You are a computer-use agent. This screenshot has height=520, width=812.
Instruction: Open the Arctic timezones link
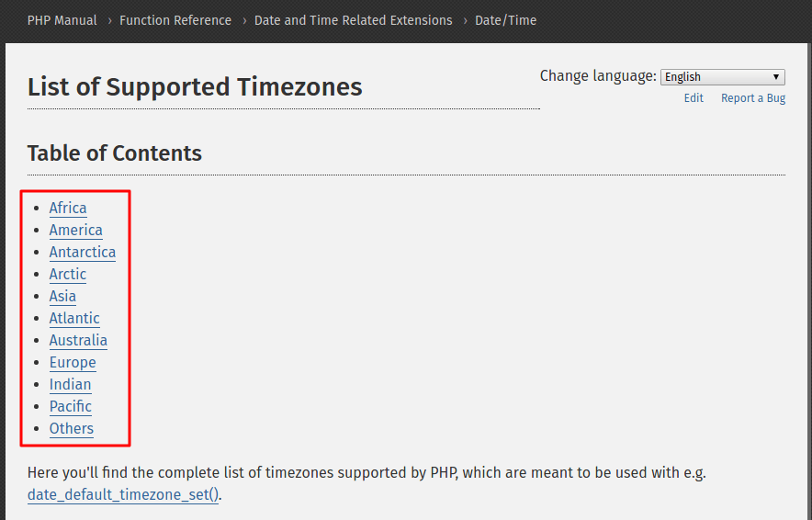(68, 275)
